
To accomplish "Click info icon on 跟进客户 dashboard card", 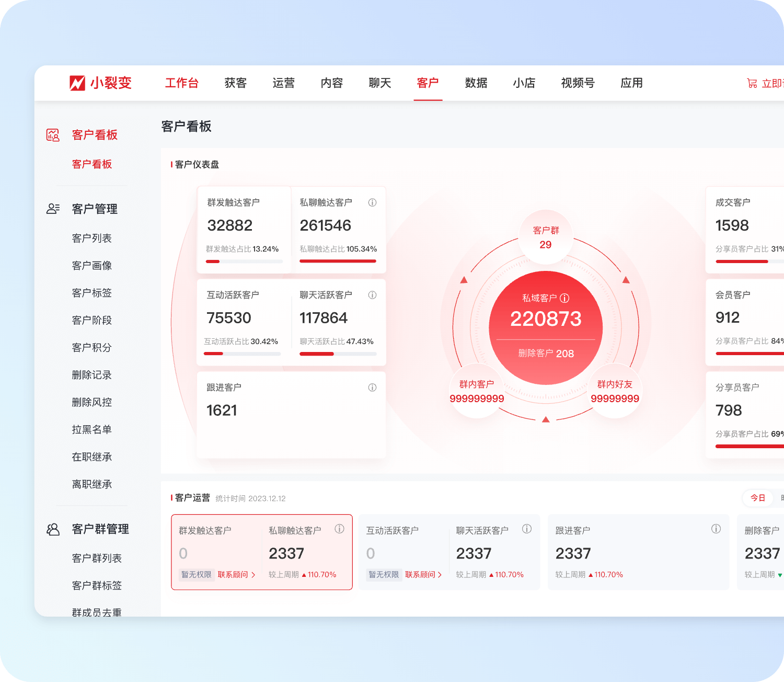I will click(x=372, y=388).
